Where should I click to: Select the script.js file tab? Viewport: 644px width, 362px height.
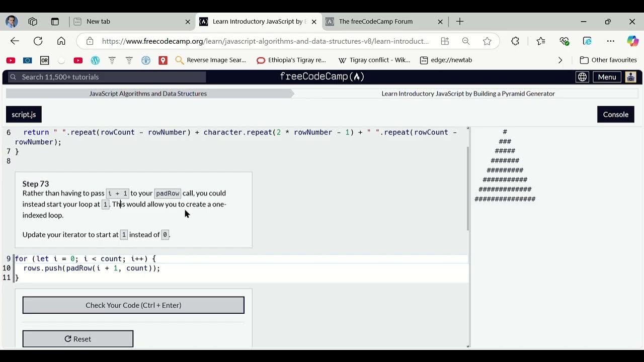pyautogui.click(x=24, y=115)
